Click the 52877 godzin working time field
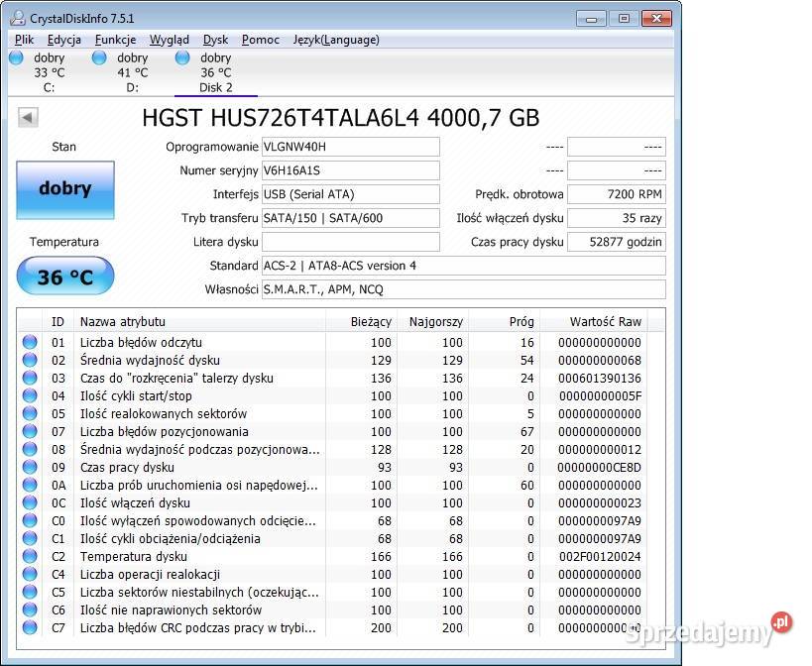812x666 pixels. [617, 242]
